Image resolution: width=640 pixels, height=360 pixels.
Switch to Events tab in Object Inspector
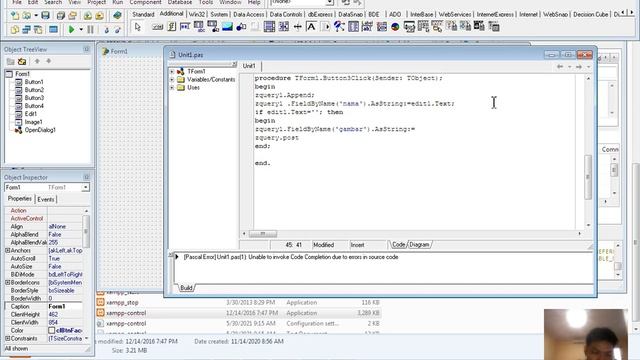tap(45, 199)
